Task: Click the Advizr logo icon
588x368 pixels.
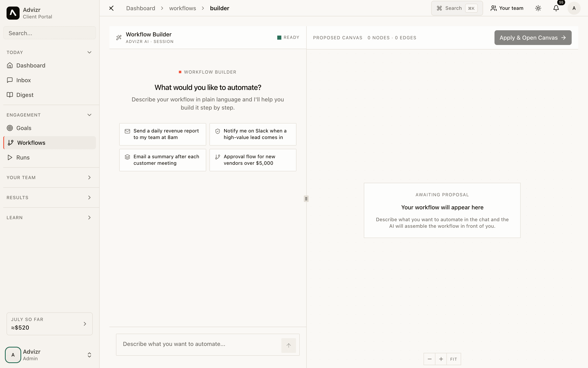Action: 13,13
